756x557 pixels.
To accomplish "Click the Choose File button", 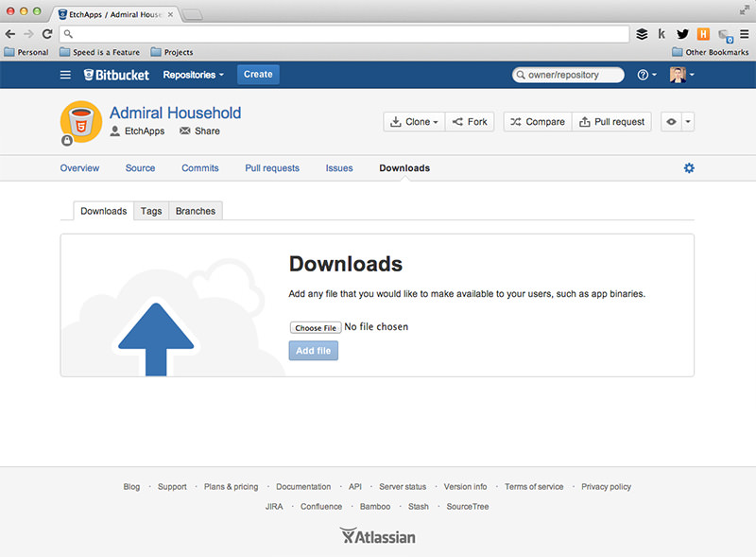I will (316, 328).
